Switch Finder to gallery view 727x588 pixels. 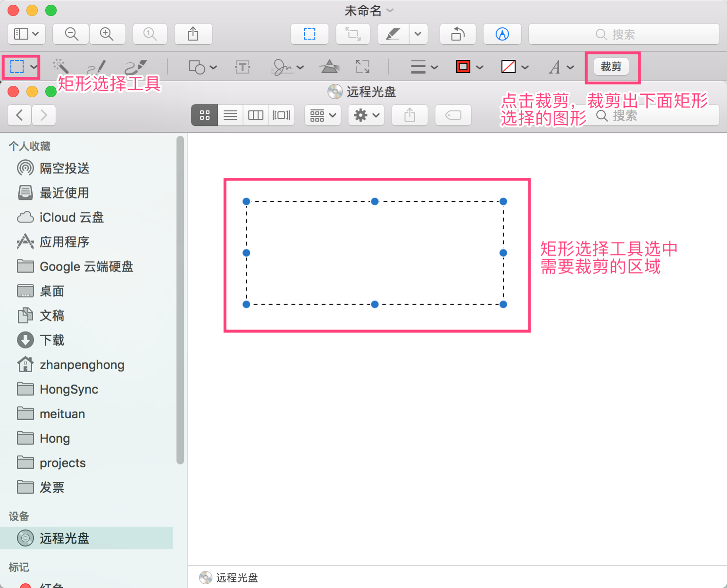(282, 115)
